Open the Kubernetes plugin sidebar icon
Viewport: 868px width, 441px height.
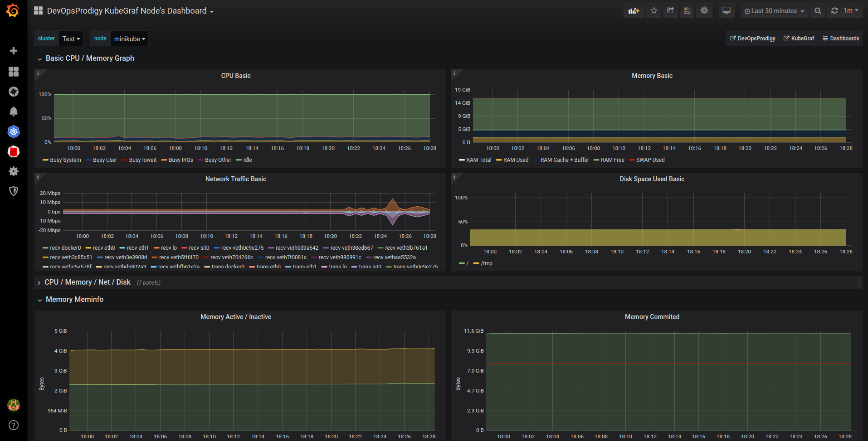point(14,132)
